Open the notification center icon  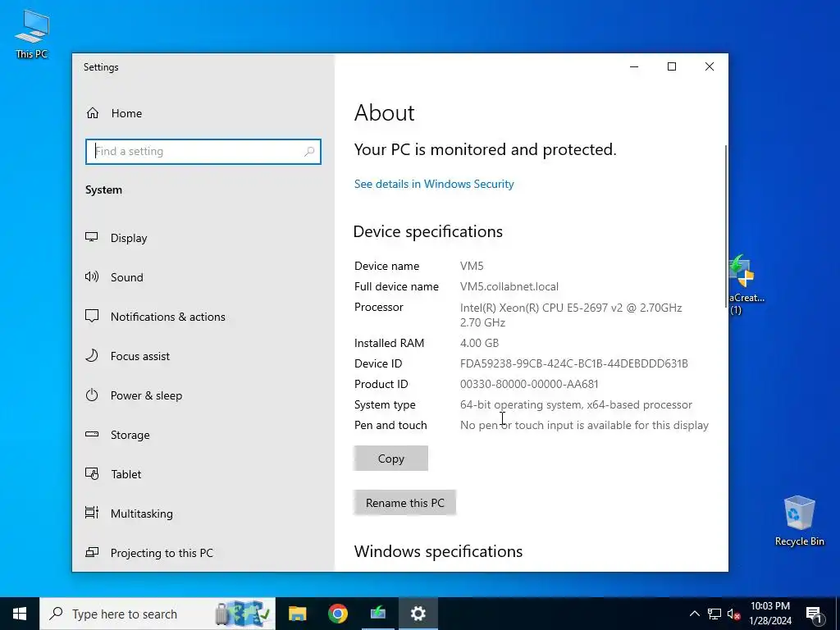coord(813,614)
